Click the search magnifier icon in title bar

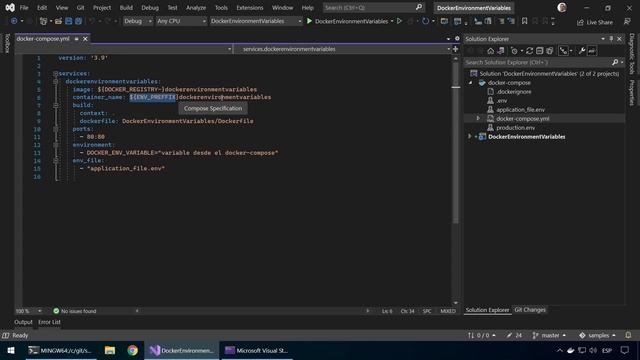tap(419, 7)
